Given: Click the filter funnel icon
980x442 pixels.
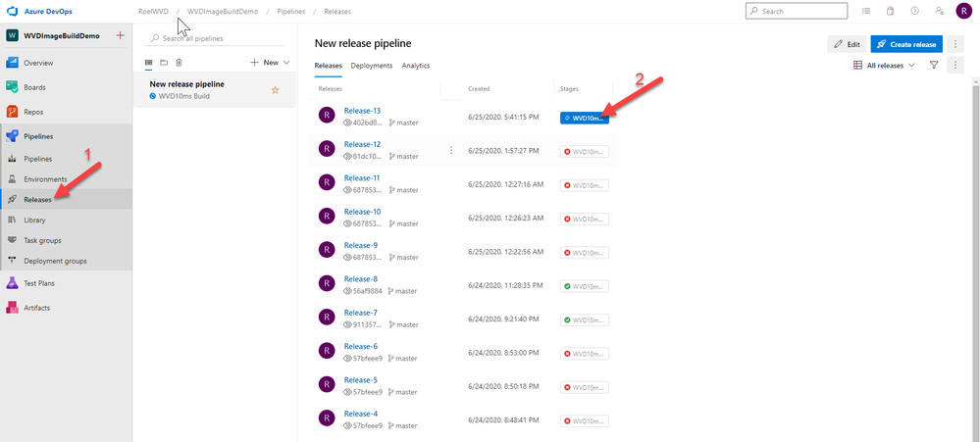Looking at the screenshot, I should [934, 65].
